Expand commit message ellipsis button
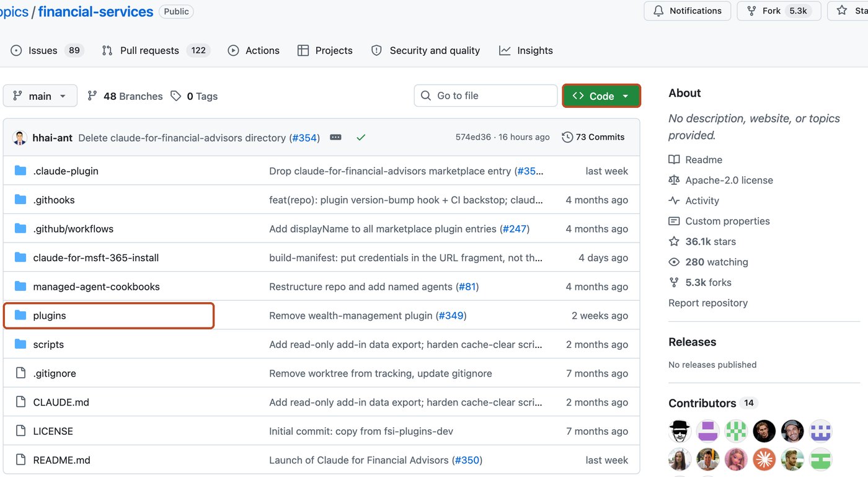This screenshot has width=868, height=477. tap(335, 137)
